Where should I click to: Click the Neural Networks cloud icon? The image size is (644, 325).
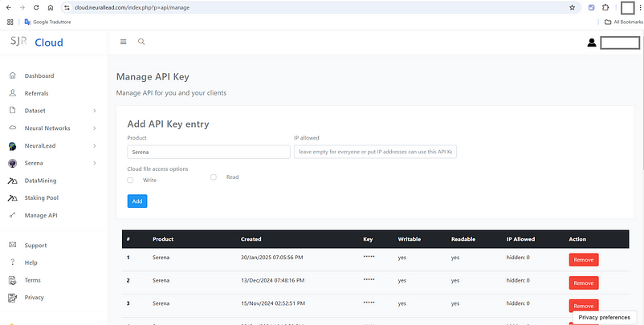[x=12, y=128]
